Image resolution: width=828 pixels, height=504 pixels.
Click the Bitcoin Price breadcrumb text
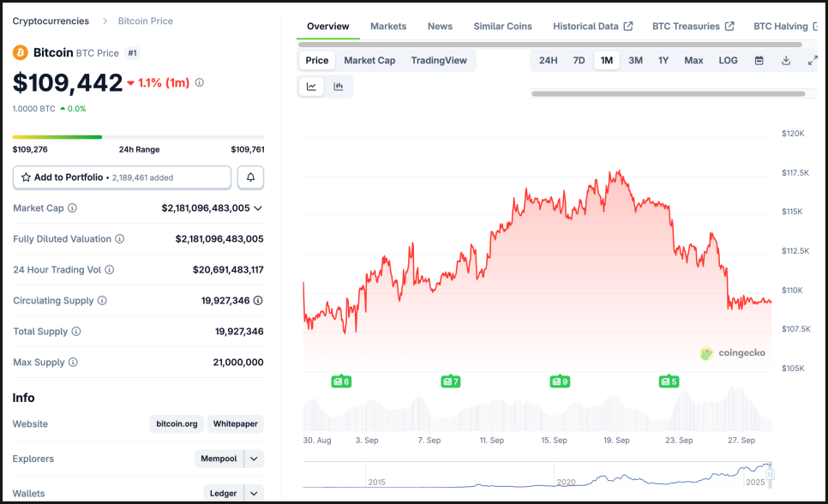coord(145,21)
